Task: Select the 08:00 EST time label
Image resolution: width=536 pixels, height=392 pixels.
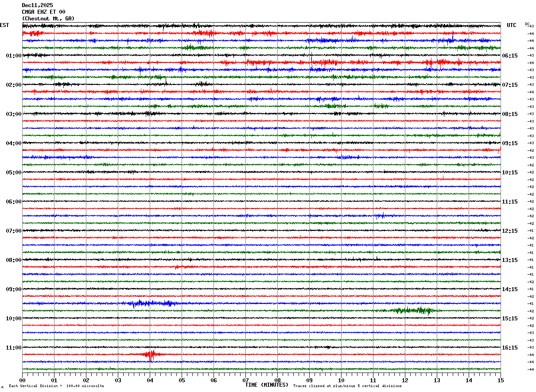Action: click(x=14, y=260)
